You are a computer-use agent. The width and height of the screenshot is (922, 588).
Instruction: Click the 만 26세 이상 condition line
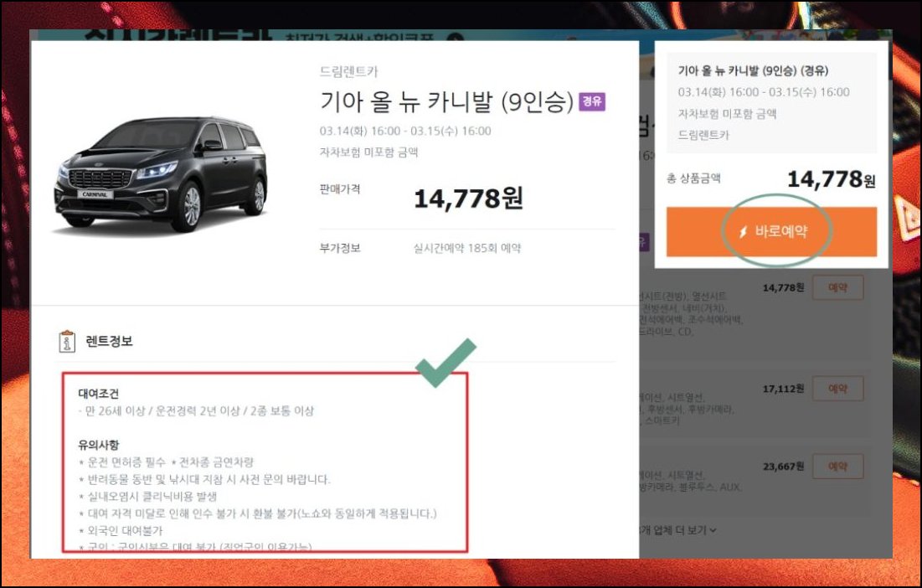[x=197, y=411]
